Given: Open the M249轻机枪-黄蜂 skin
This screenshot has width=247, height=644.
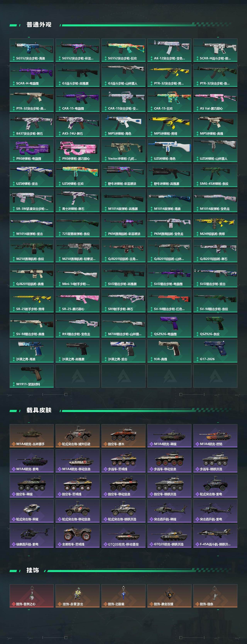Looking at the screenshot, I should pyautogui.click(x=215, y=226).
